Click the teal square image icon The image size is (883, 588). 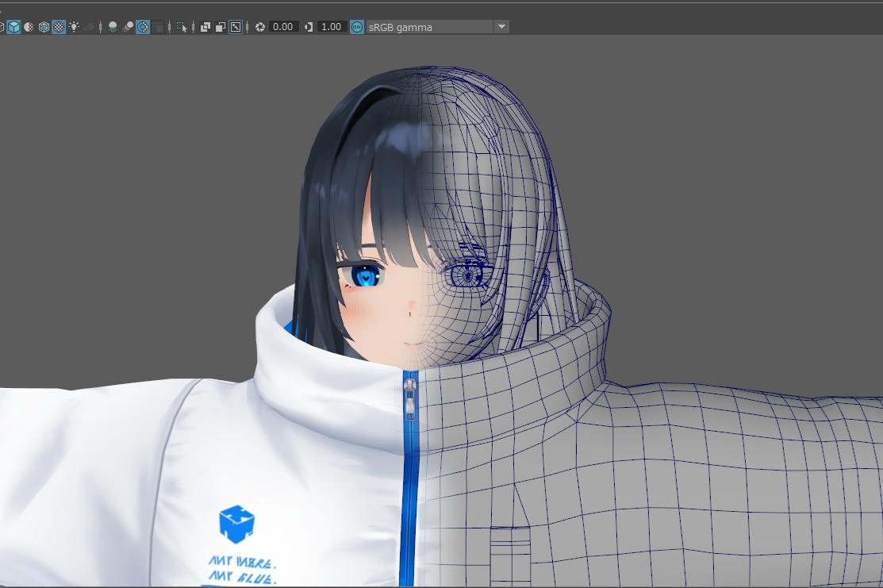click(356, 26)
